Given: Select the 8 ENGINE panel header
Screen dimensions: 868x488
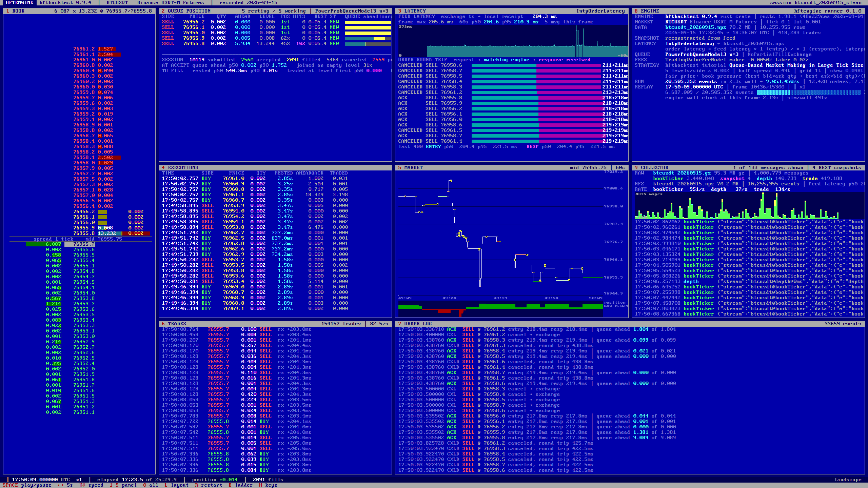Looking at the screenshot, I should pos(748,11).
